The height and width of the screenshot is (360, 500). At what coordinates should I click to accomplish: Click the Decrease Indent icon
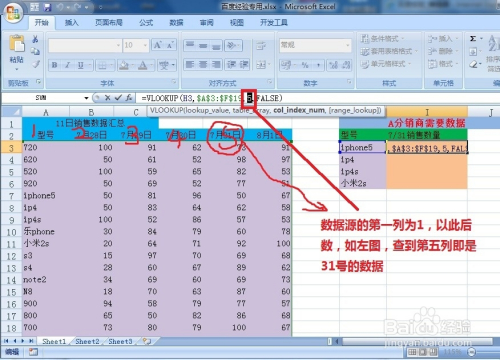tap(231, 64)
